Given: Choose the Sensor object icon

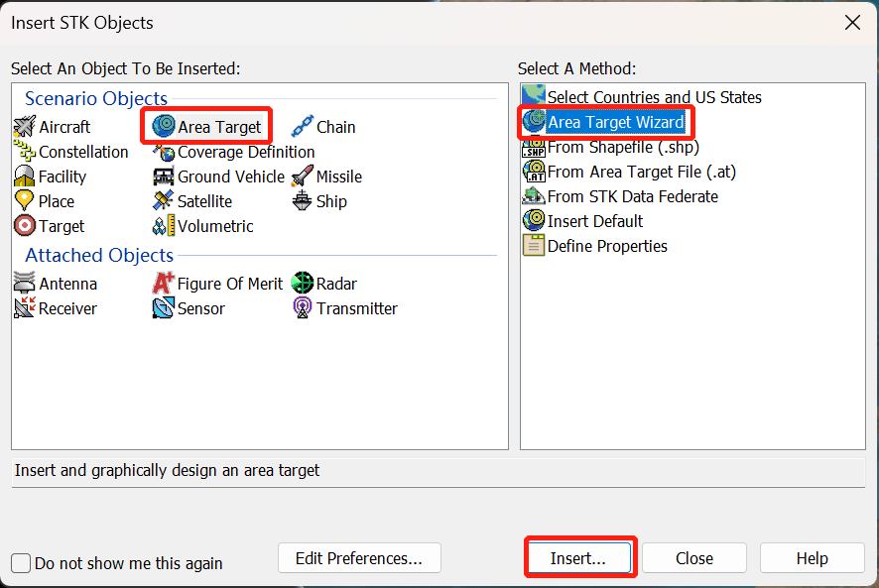Looking at the screenshot, I should (164, 308).
